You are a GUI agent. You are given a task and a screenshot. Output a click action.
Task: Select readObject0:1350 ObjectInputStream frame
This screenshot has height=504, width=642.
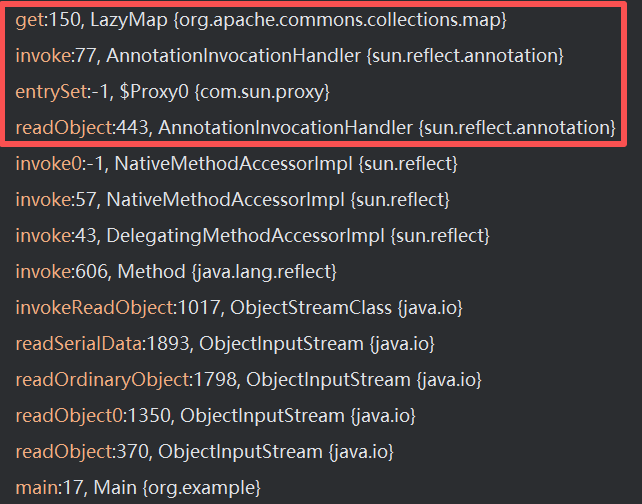point(215,415)
